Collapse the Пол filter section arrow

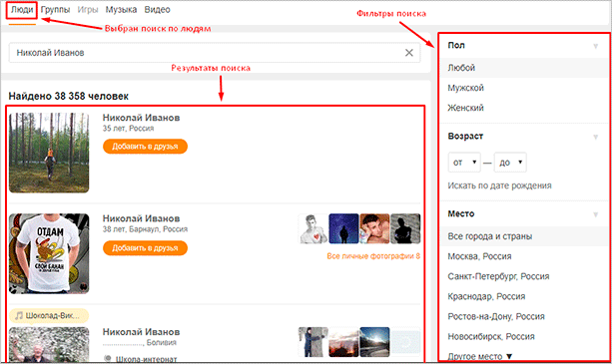(596, 46)
